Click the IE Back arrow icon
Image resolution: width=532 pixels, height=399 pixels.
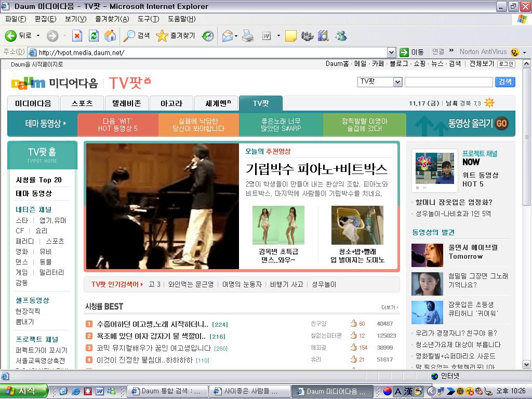(10, 36)
